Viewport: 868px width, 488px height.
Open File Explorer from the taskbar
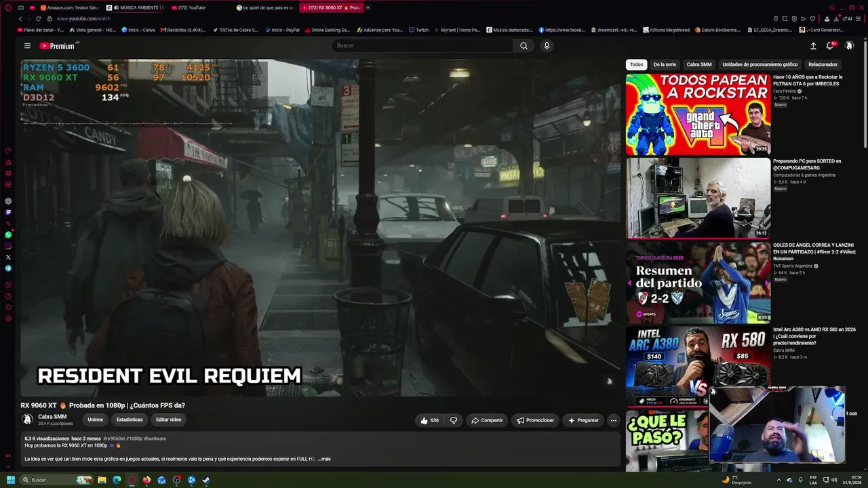pyautogui.click(x=102, y=480)
